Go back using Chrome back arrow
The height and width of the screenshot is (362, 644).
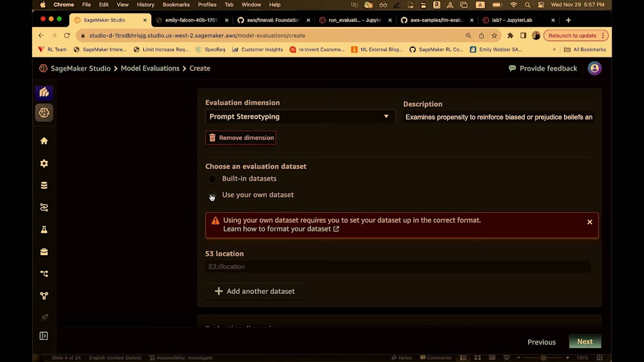(41, 35)
